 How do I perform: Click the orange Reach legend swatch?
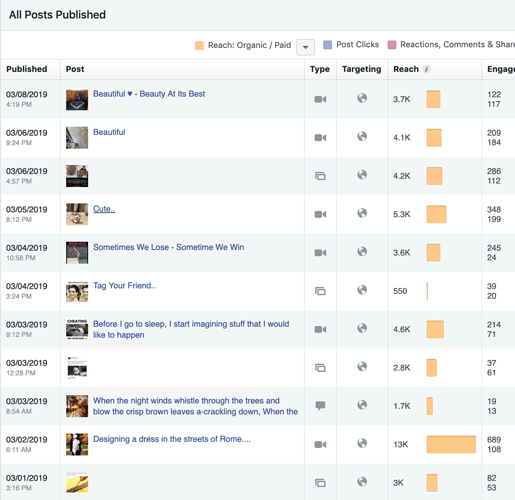199,45
